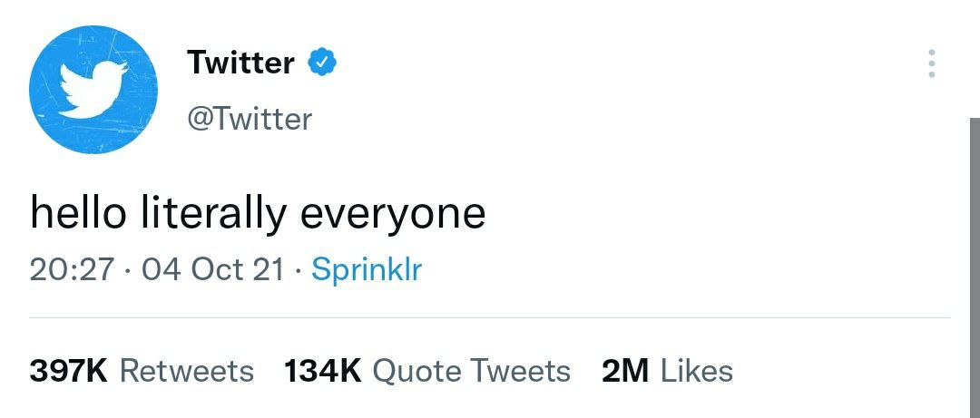The width and height of the screenshot is (980, 418).
Task: Click the word "hello" in the tweet
Action: (78, 213)
